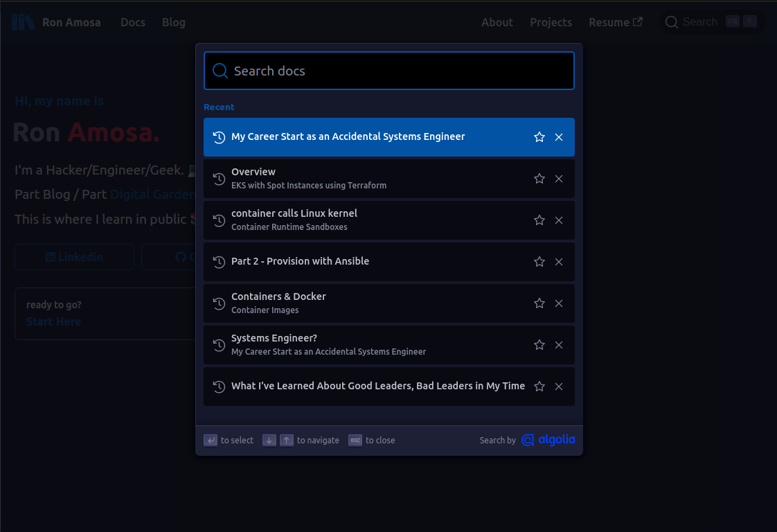This screenshot has height=532, width=777.
Task: Favorite the "Part 2 - Provision with Ansible" result
Action: (539, 261)
